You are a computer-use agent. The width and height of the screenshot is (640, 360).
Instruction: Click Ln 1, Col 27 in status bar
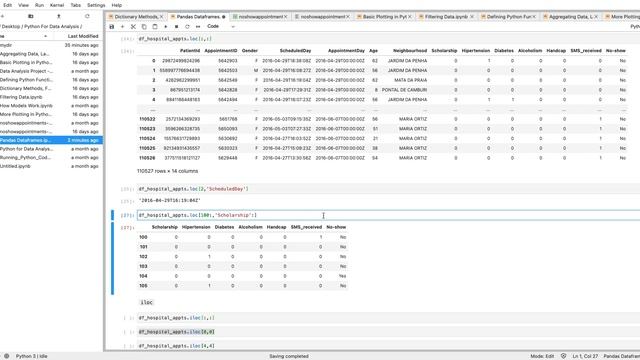585,356
